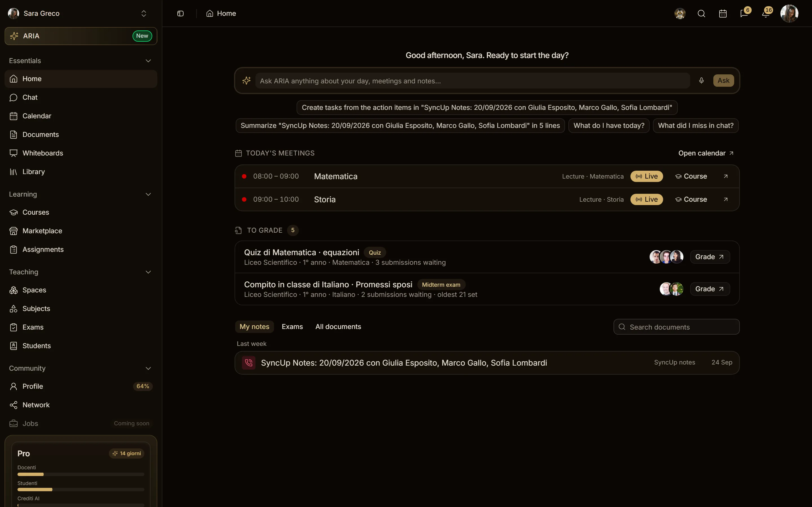The width and height of the screenshot is (812, 507).
Task: Toggle the sidebar panel icon
Action: click(180, 14)
